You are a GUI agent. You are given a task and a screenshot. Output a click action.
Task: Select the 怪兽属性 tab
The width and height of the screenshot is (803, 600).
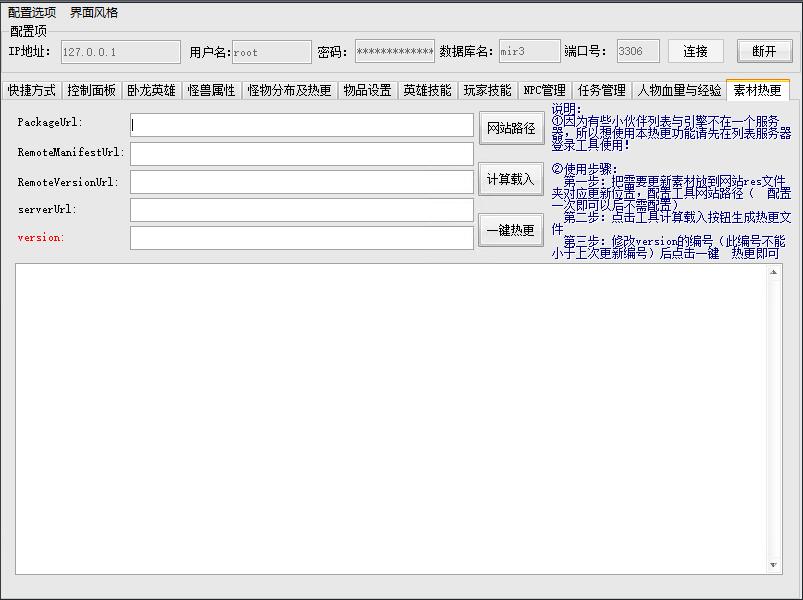click(211, 91)
